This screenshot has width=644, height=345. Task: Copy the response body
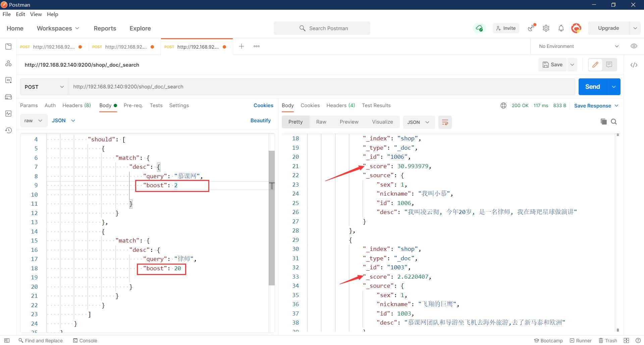(x=603, y=122)
